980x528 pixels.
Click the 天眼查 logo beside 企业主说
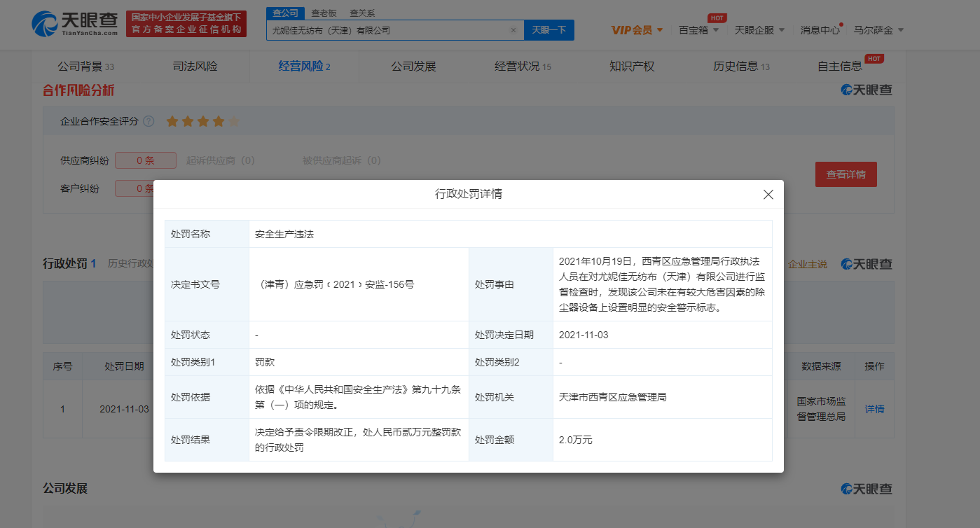pyautogui.click(x=867, y=264)
